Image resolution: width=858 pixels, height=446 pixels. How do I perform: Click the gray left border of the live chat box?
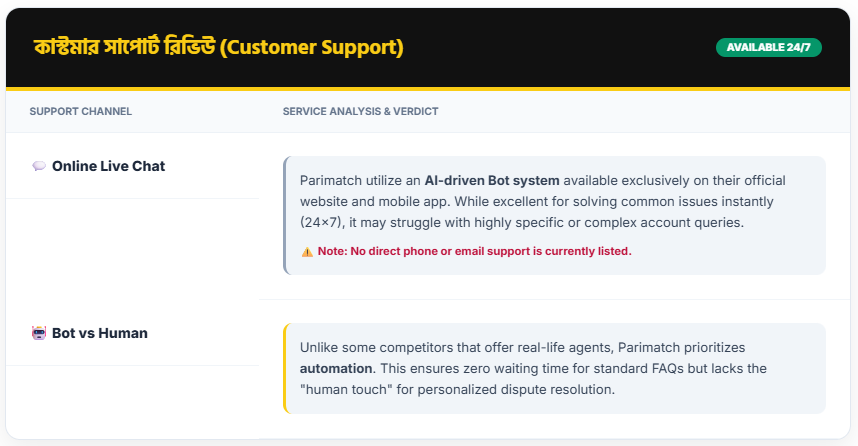click(x=285, y=215)
